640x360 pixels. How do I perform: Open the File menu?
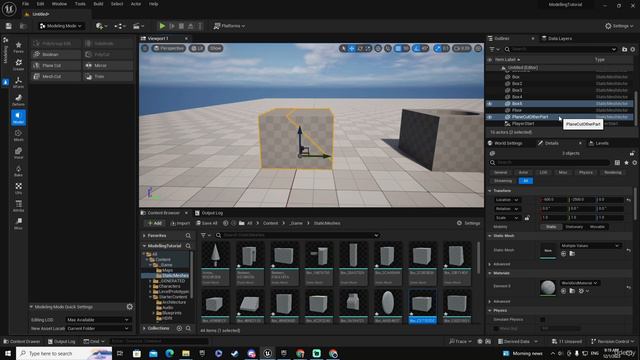[x=25, y=4]
